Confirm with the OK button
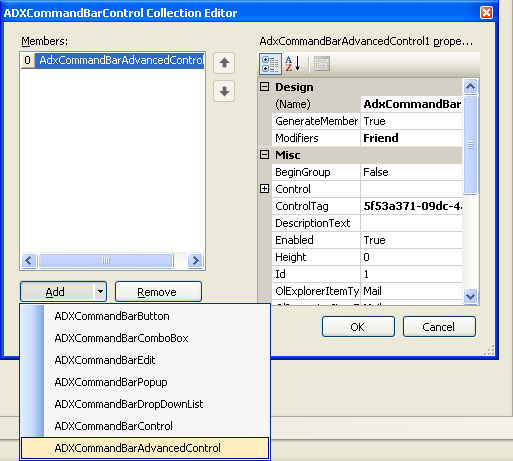513x461 pixels. click(x=358, y=327)
